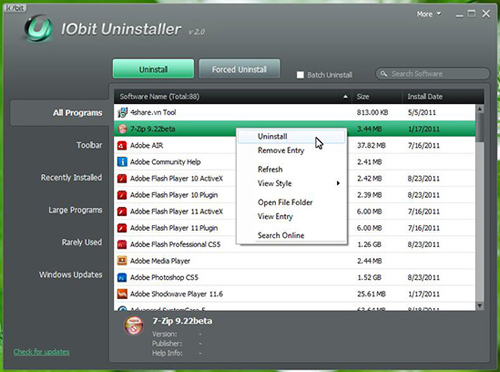Click the Flash Player 10 Plugin icon
This screenshot has width=500, height=372.
coord(122,195)
